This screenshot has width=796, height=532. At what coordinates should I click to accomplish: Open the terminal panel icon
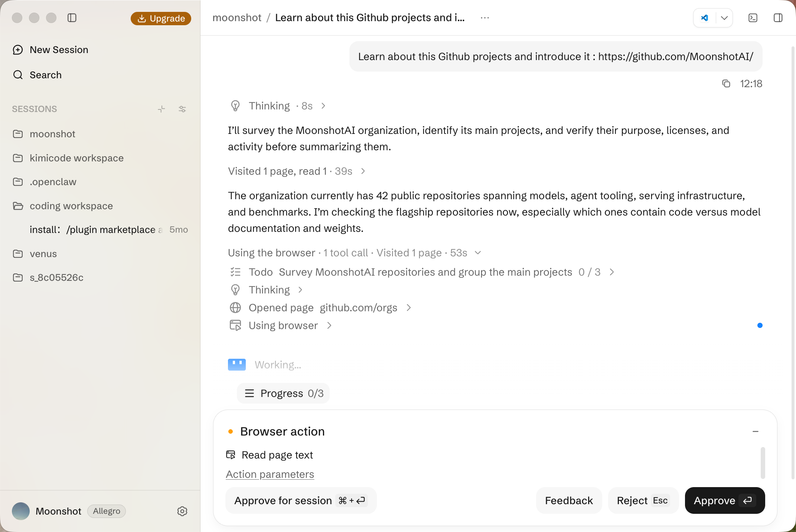(753, 18)
